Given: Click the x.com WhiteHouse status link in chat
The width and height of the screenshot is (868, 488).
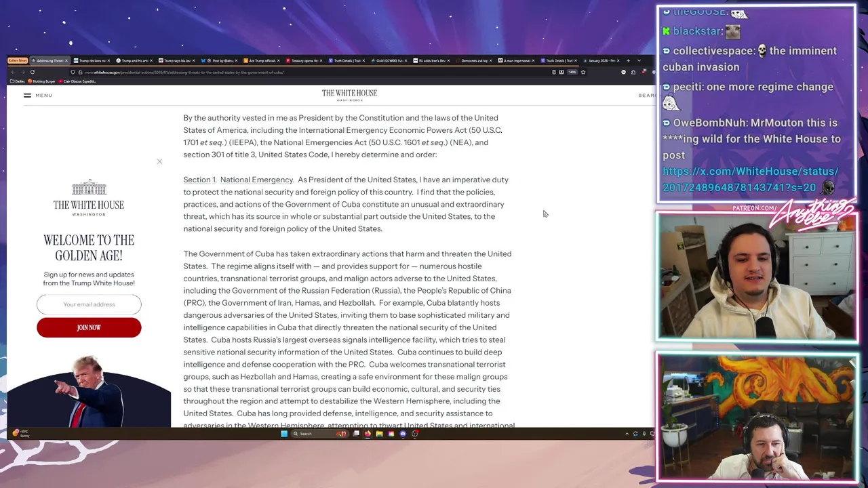Looking at the screenshot, I should pos(750,180).
